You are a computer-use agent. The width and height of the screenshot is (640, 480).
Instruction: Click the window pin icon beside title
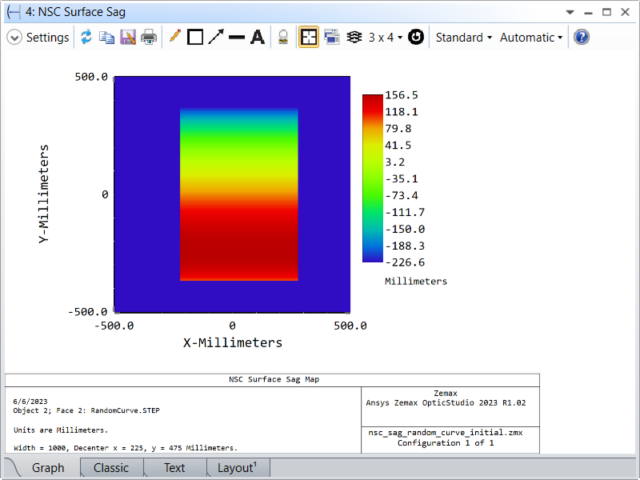pos(13,12)
